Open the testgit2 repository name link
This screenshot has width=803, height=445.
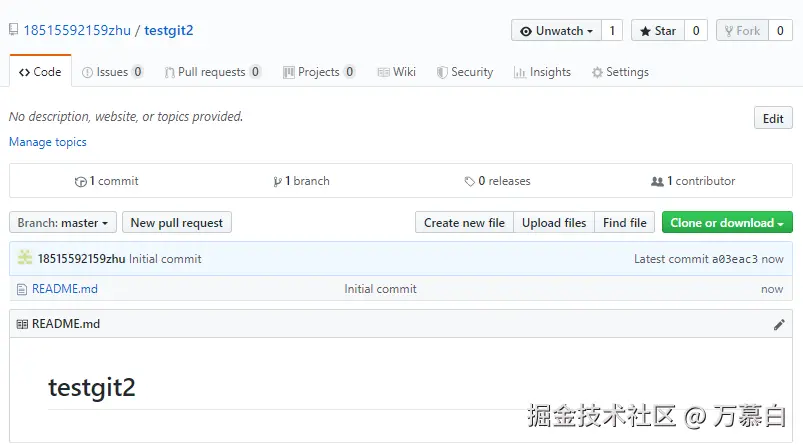point(168,31)
